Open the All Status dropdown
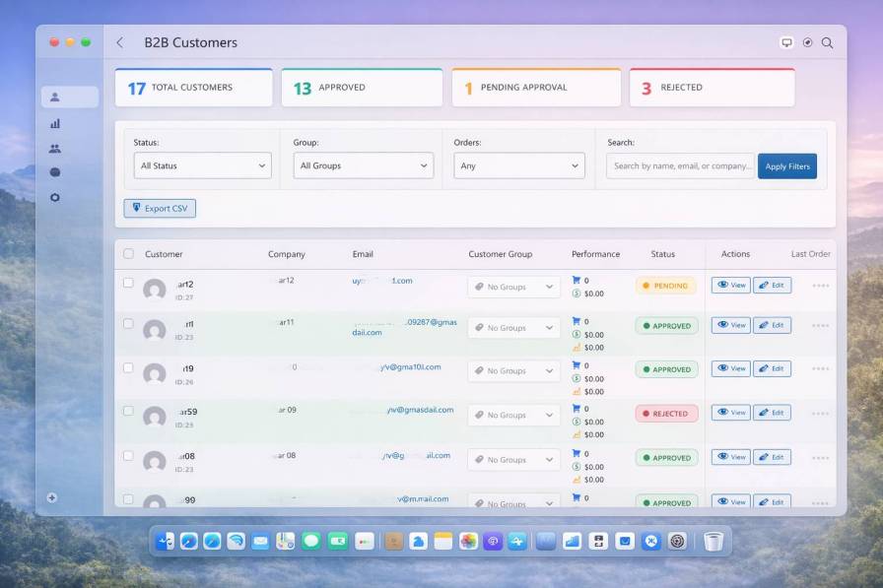Viewport: 883px width, 588px height. point(202,166)
